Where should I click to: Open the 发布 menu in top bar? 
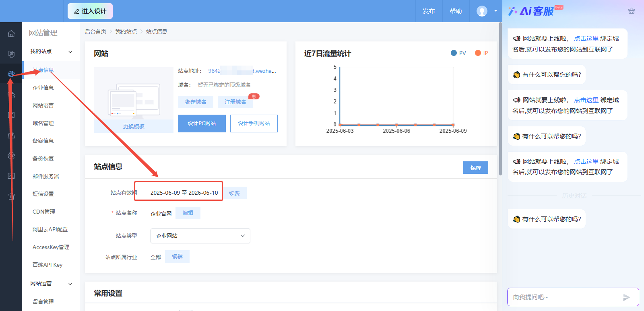[x=429, y=11]
